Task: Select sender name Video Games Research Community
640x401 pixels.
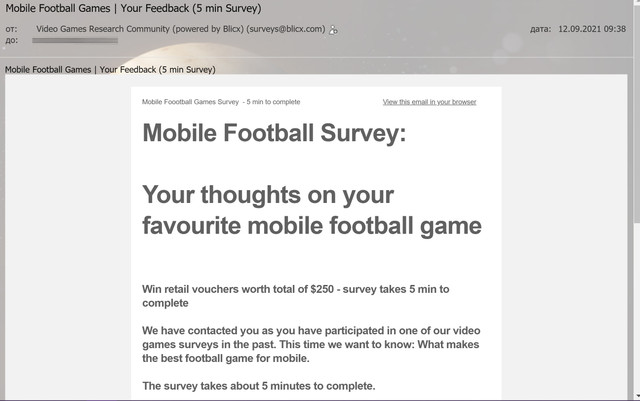Action: pos(102,29)
